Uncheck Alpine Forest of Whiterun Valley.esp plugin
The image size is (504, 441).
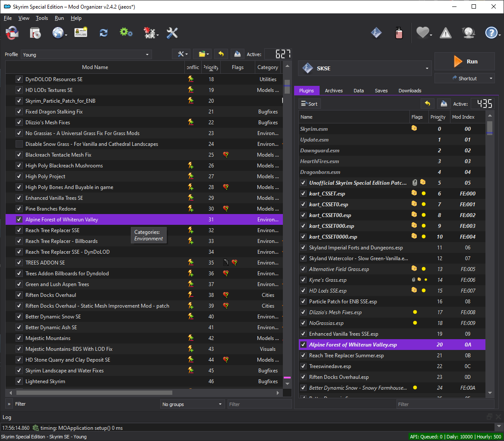[303, 345]
